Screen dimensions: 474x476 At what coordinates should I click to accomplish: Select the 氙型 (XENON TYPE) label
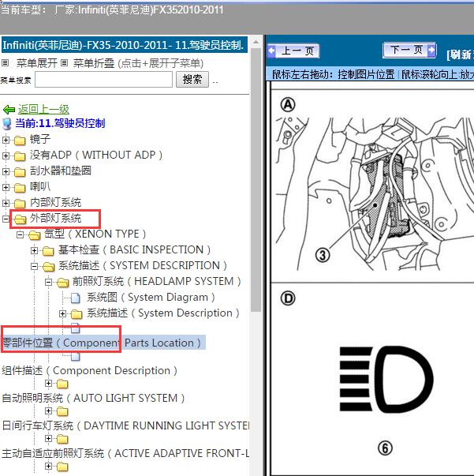(x=95, y=234)
